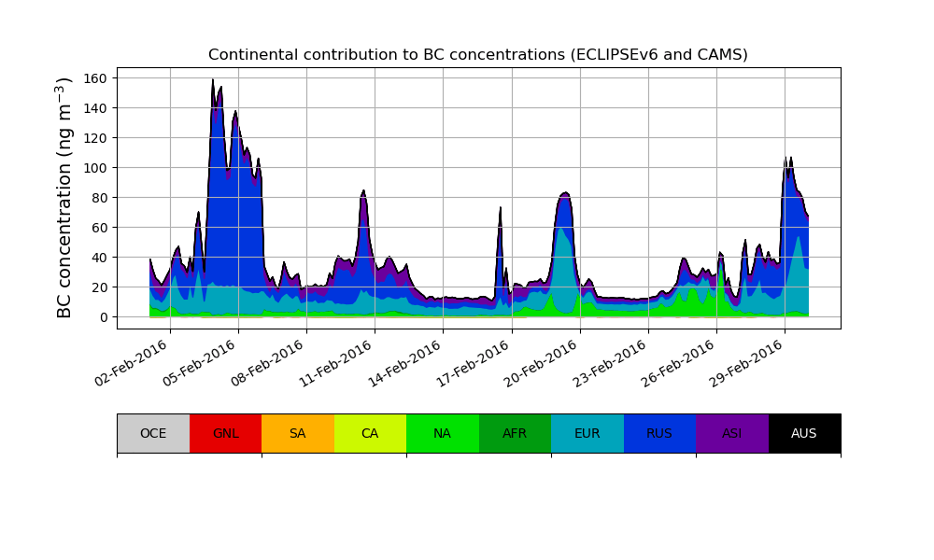Viewport: 934px width, 560px height.
Task: Choose the AUS black legend swatch
Action: [x=804, y=433]
